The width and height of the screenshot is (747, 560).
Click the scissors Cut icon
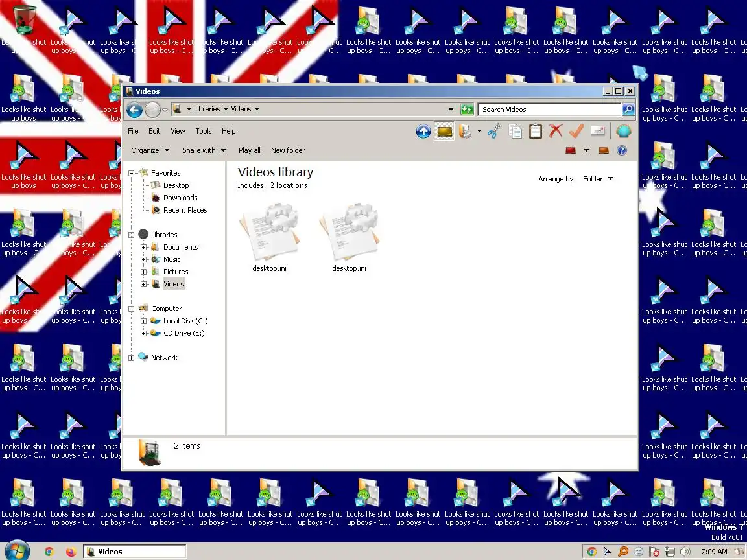point(495,131)
